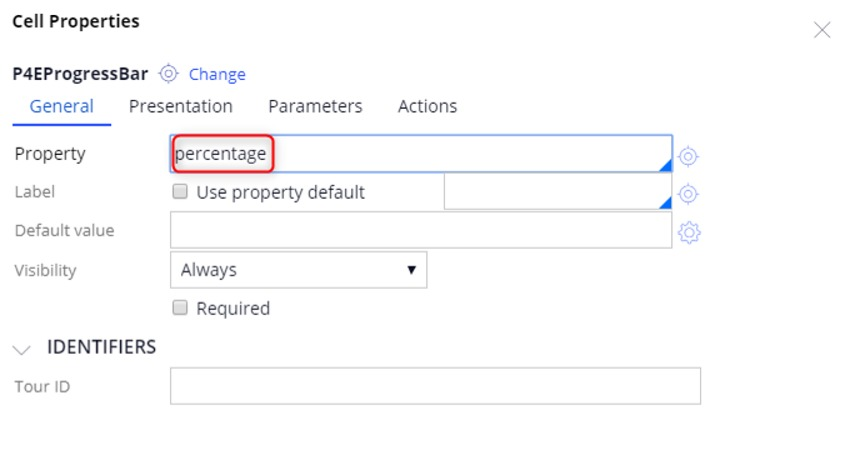Go to the Actions tab
This screenshot has height=449, width=845.
(427, 106)
